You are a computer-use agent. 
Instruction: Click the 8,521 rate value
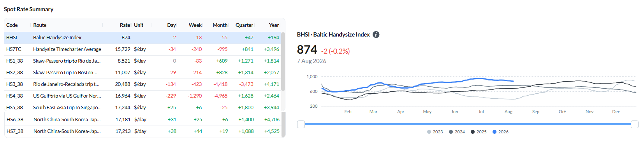(124, 61)
